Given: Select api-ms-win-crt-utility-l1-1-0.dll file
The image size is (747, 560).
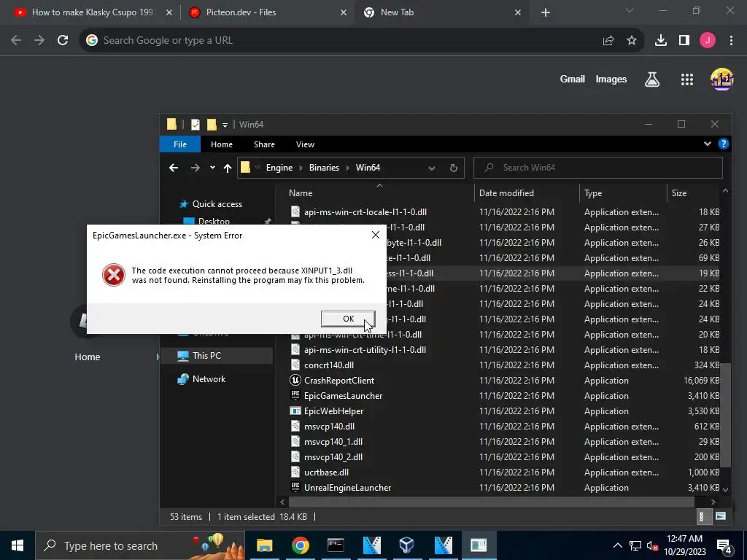Looking at the screenshot, I should click(365, 350).
